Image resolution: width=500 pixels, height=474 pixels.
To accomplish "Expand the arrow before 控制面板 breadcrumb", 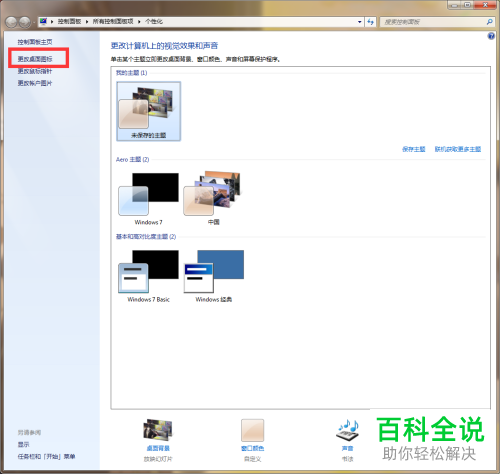I will click(x=52, y=22).
